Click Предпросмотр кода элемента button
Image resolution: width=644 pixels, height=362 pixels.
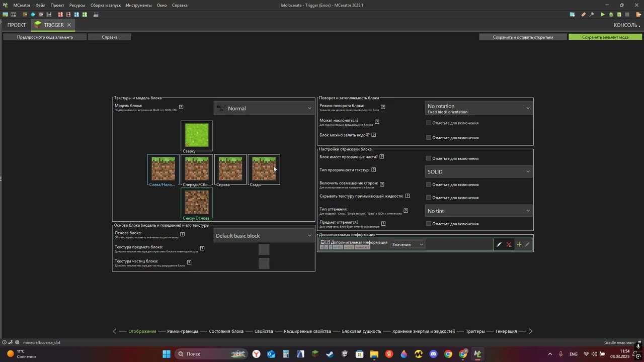tap(45, 37)
